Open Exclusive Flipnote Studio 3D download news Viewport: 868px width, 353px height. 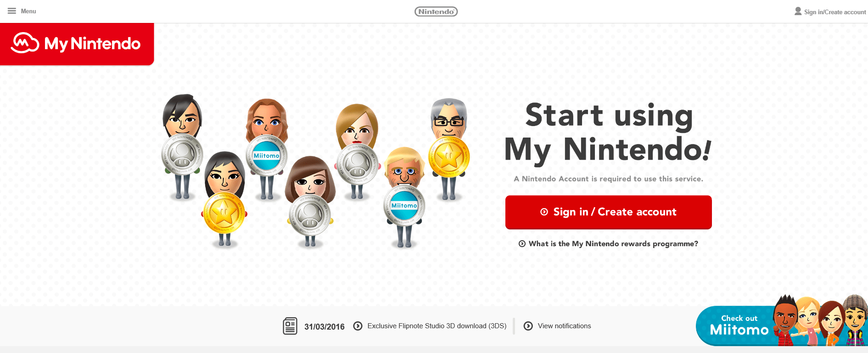tap(437, 326)
